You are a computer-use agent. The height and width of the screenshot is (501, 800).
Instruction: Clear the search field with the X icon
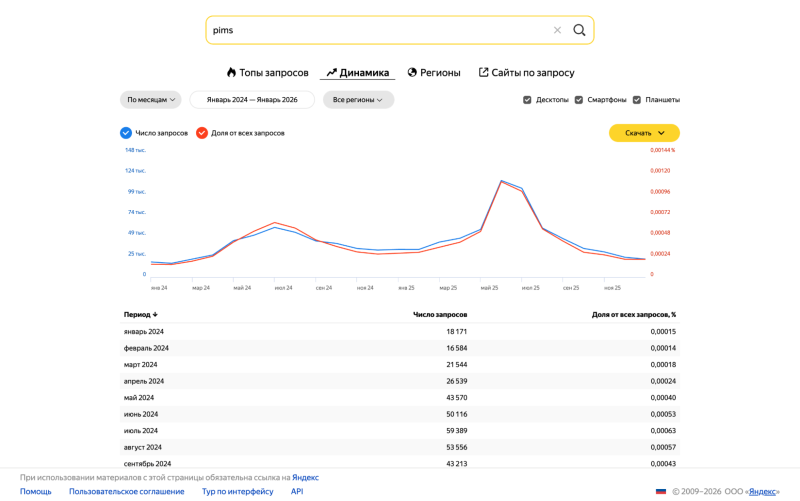tap(557, 30)
